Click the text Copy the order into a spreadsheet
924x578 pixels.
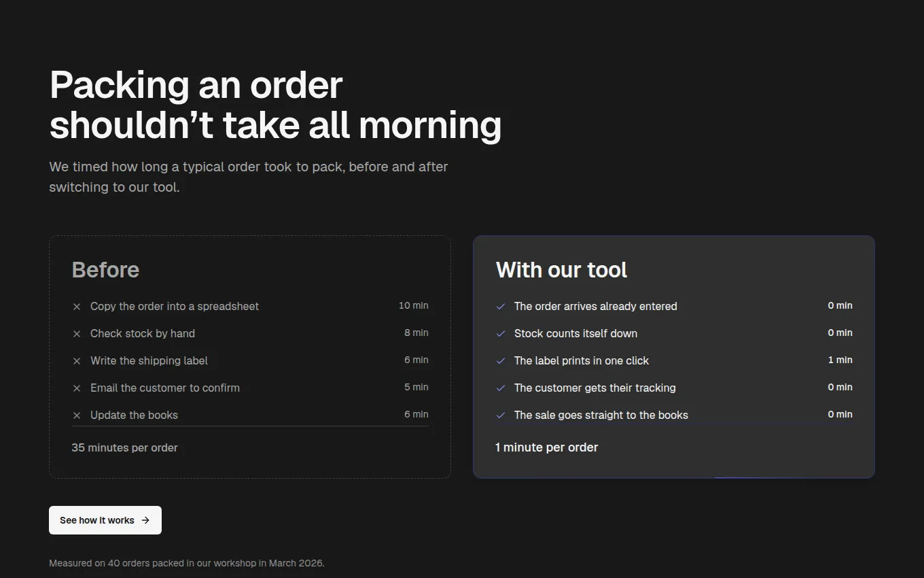pos(175,306)
